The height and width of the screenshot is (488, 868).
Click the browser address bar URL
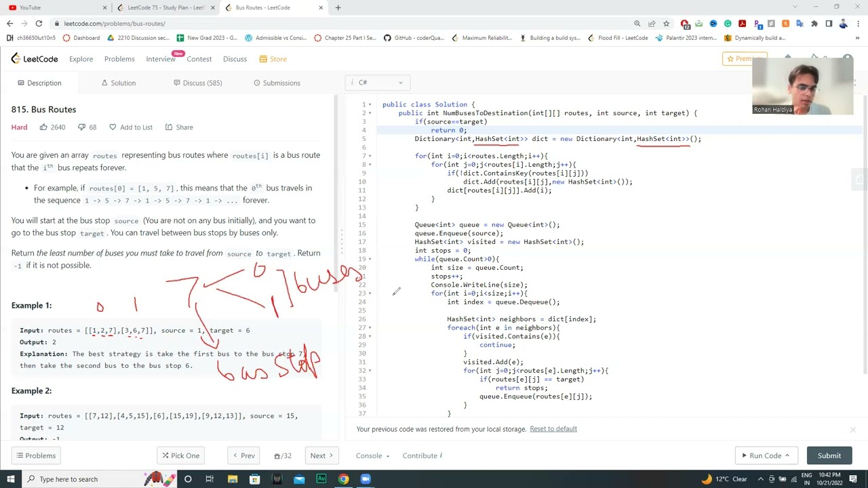point(115,23)
